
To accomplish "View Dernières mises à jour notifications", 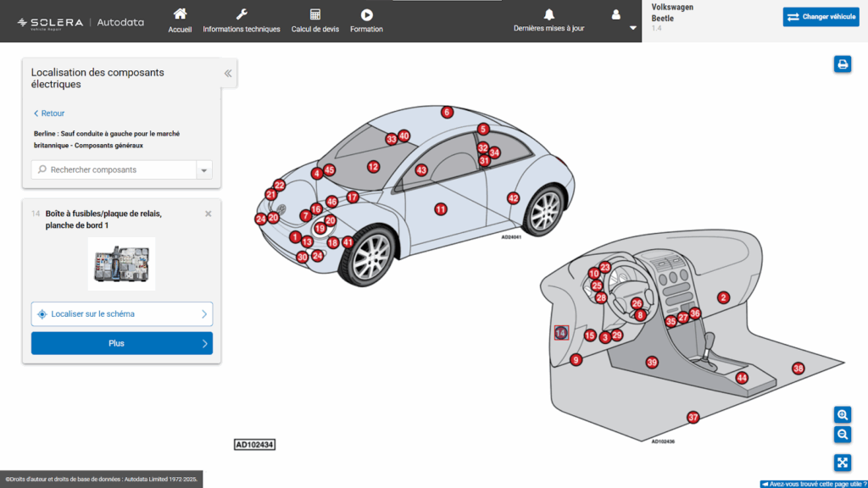I will tap(548, 20).
